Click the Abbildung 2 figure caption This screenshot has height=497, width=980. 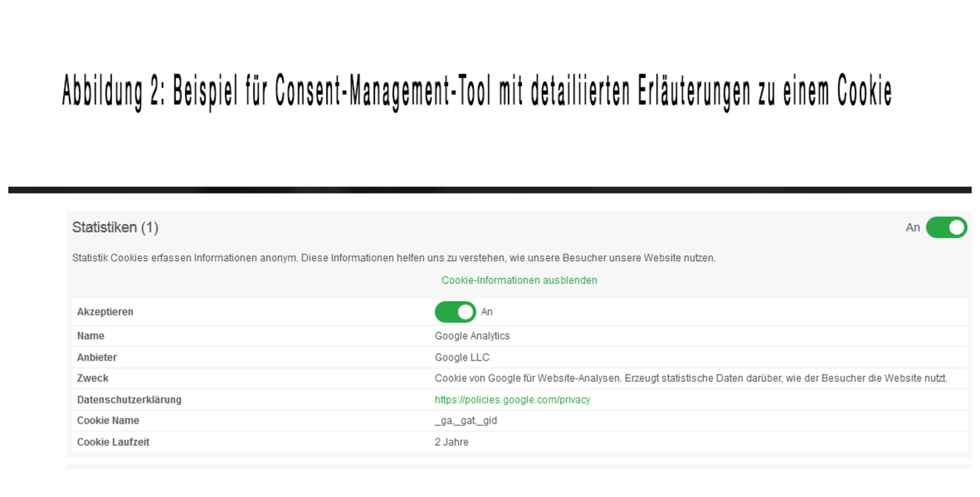(x=477, y=93)
